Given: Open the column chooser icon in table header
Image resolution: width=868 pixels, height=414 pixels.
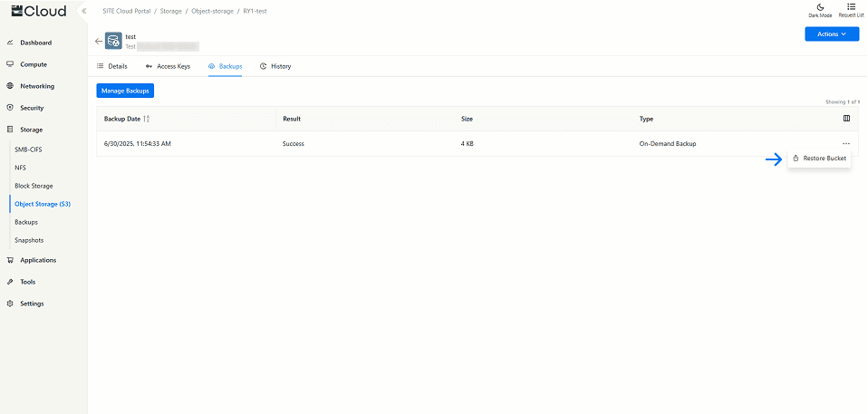Looking at the screenshot, I should pos(846,118).
